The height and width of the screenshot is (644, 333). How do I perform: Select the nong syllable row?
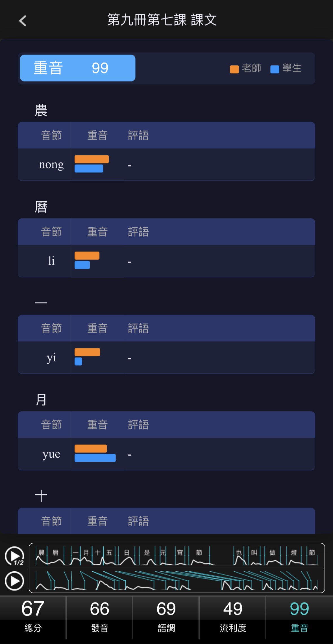click(x=166, y=165)
